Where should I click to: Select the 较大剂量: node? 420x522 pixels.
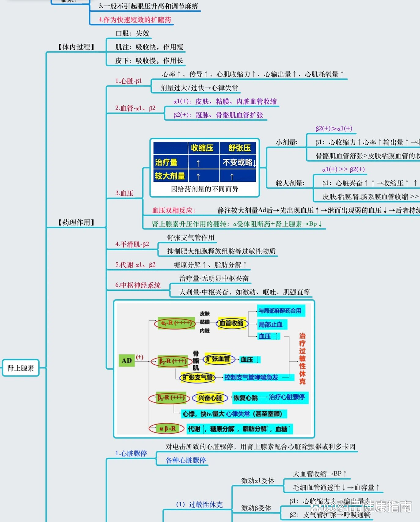point(290,183)
